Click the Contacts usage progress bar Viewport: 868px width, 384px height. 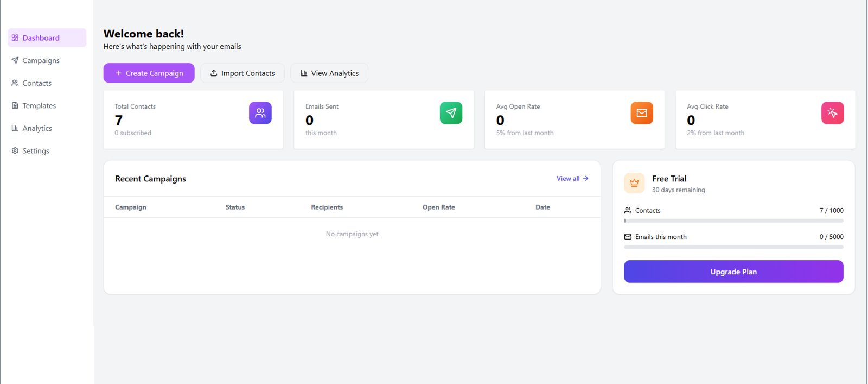[x=733, y=221]
